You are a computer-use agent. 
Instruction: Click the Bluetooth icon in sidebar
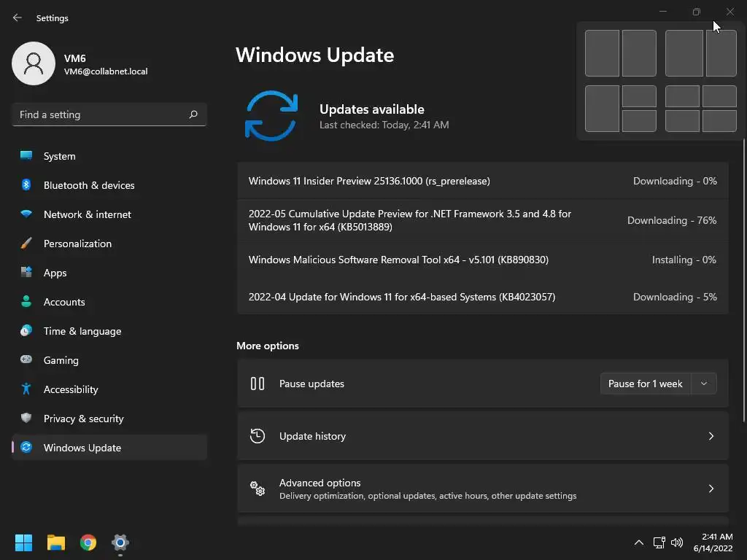click(26, 184)
